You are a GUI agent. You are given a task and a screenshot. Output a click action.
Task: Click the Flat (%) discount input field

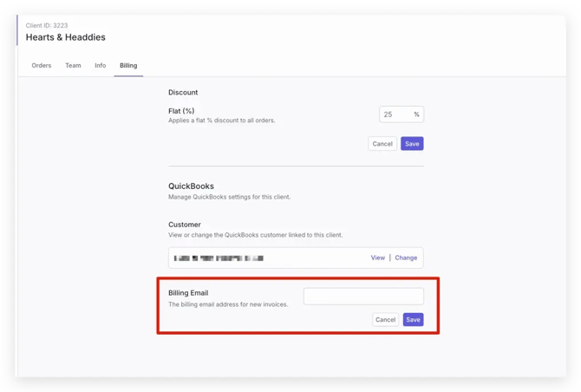point(395,114)
